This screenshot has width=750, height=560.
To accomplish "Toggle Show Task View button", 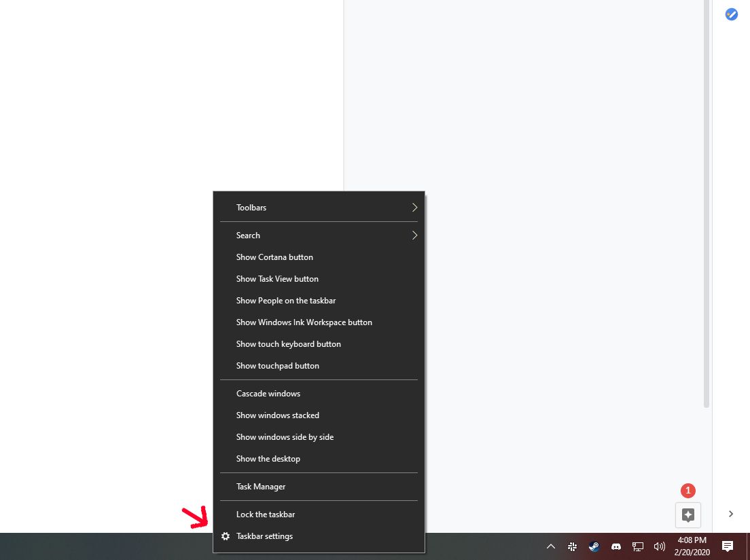I will coord(277,278).
